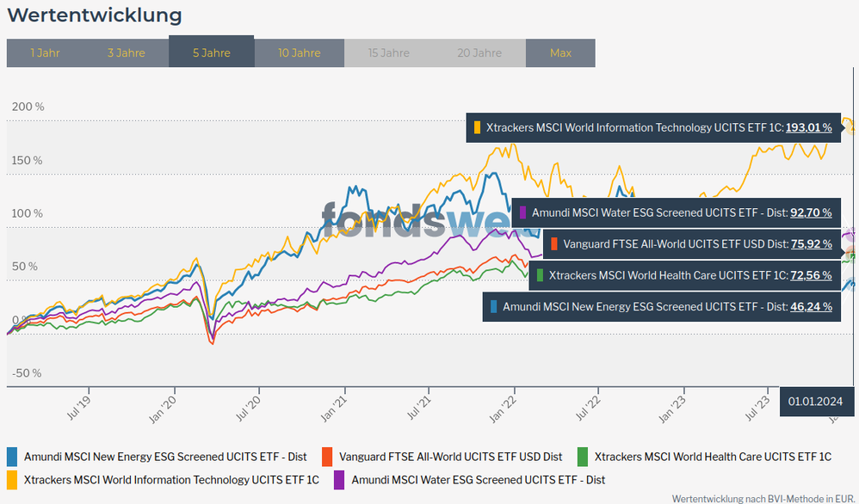Choose the Max time range tab

coord(560,53)
